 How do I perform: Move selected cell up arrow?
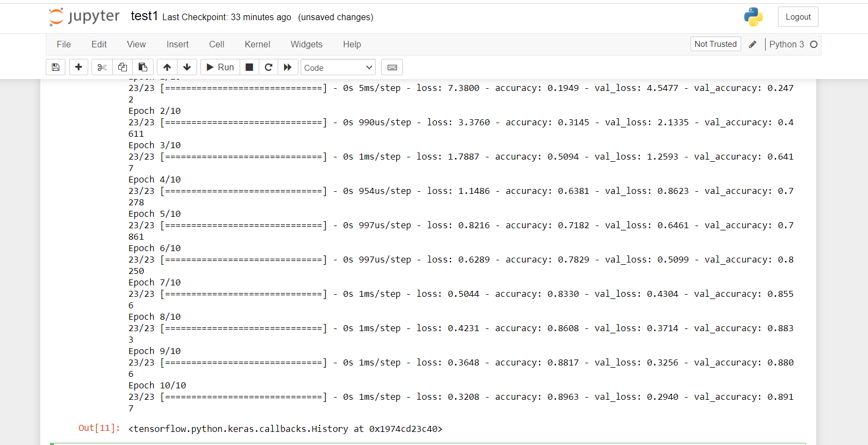tap(167, 67)
